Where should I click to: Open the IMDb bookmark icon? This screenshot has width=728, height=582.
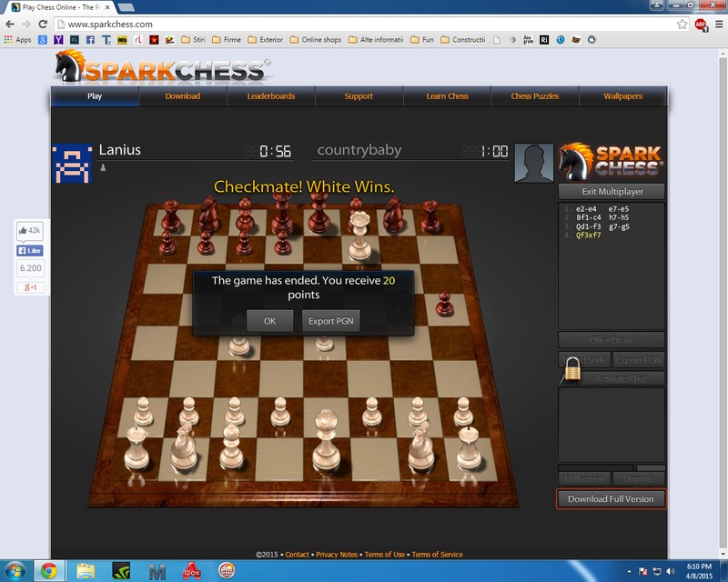point(122,40)
